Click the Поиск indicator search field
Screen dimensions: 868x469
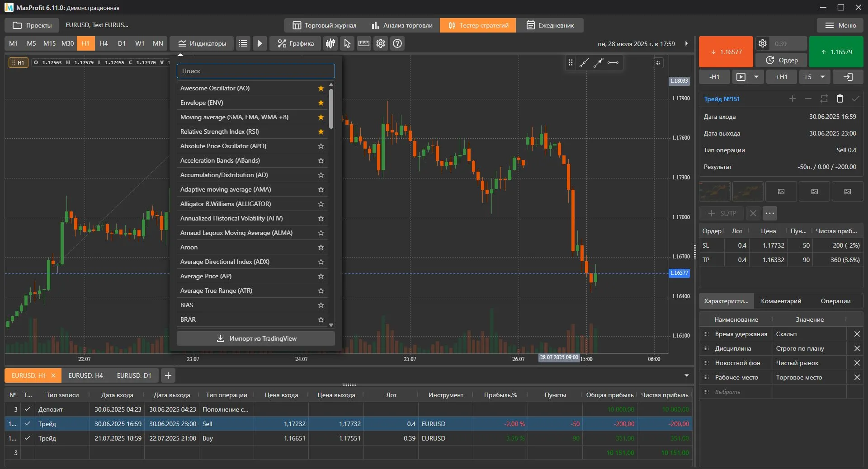(x=256, y=71)
